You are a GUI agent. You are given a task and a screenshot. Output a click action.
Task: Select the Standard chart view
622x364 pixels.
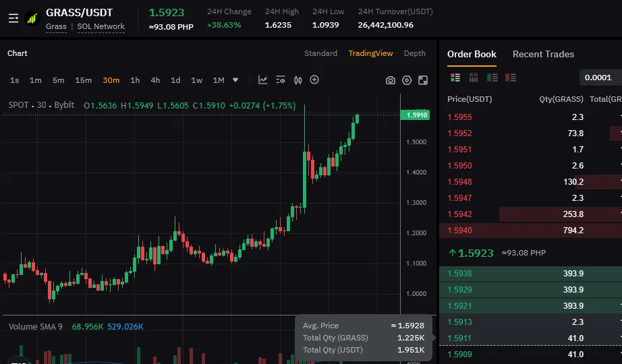click(x=320, y=53)
